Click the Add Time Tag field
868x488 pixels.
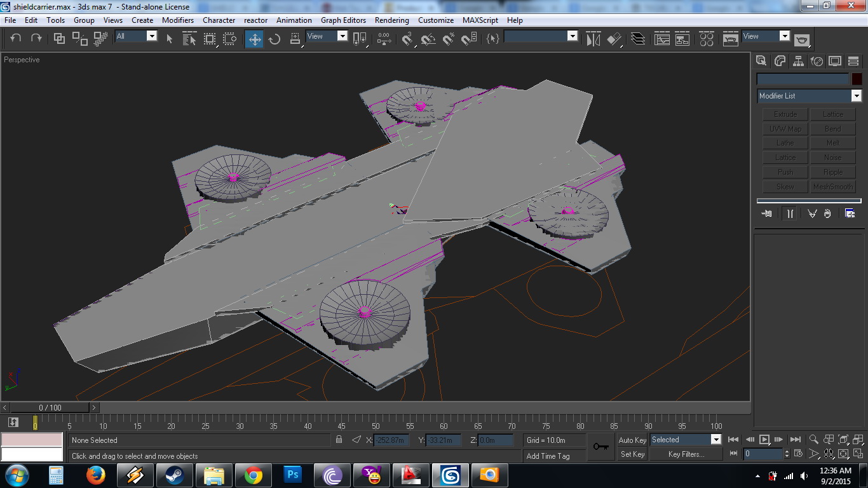pos(554,456)
